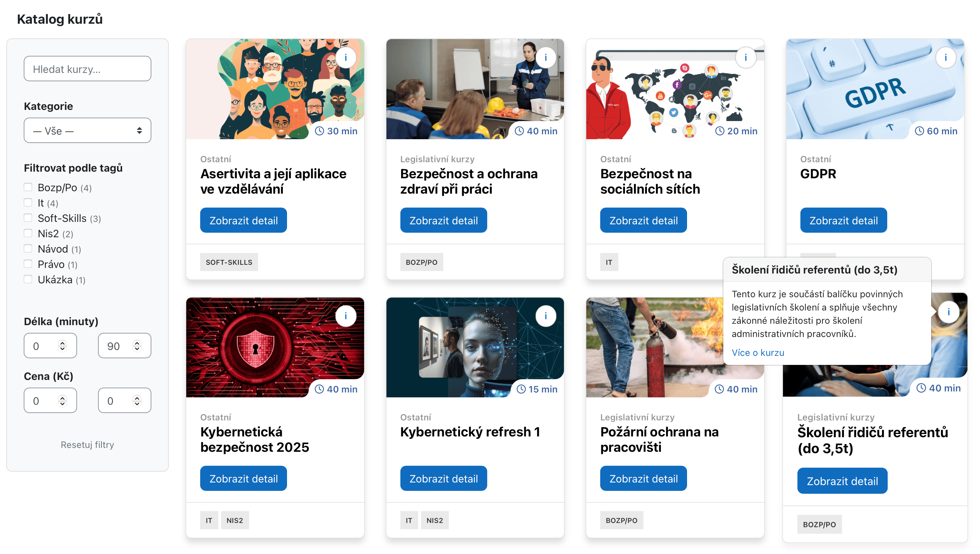Follow the Více o kurzu link
Image resolution: width=980 pixels, height=554 pixels.
click(x=757, y=352)
